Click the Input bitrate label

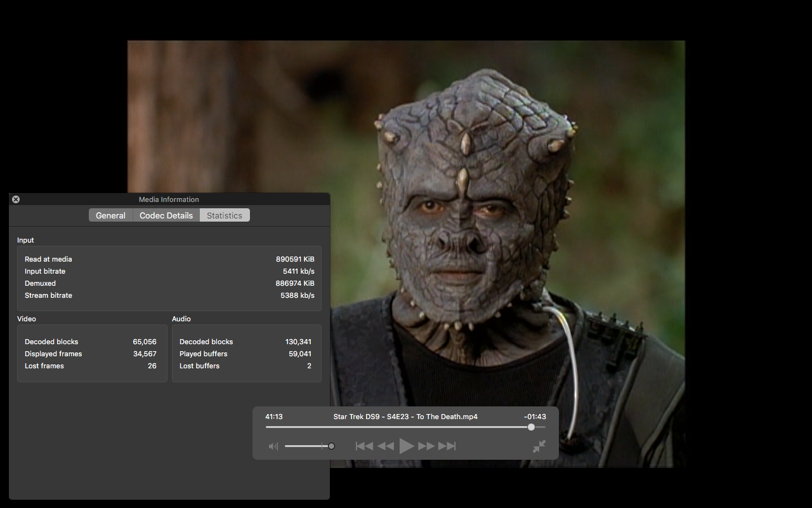45,271
